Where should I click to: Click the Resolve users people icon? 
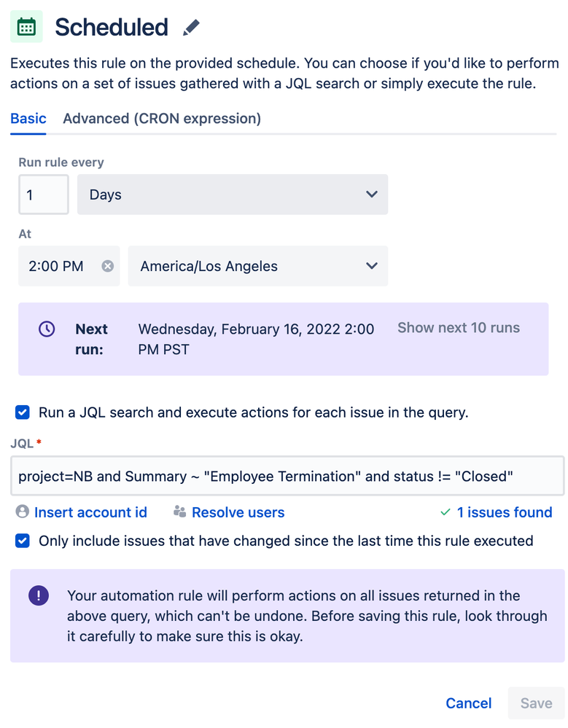pyautogui.click(x=179, y=512)
